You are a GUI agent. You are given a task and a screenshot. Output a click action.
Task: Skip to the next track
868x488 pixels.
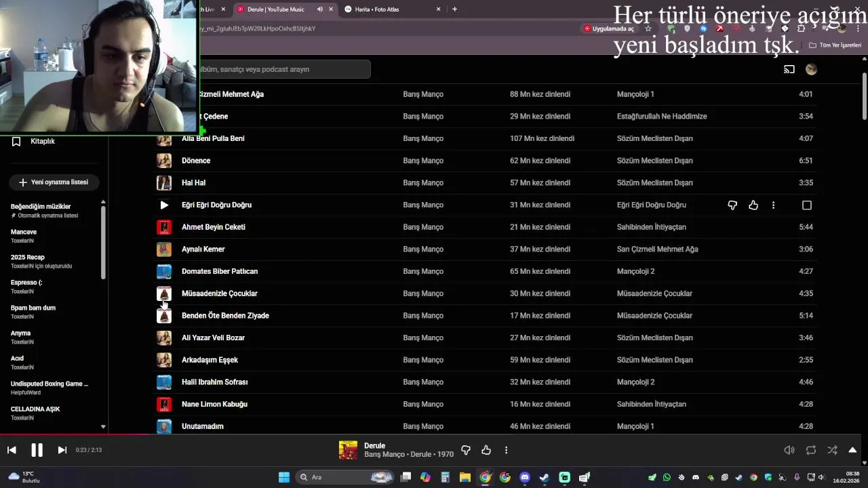[62, 450]
